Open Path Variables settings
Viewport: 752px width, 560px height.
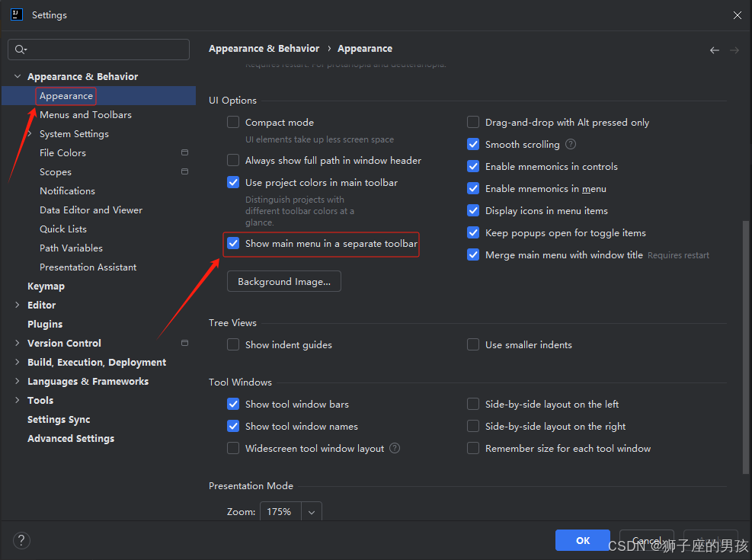(x=71, y=248)
